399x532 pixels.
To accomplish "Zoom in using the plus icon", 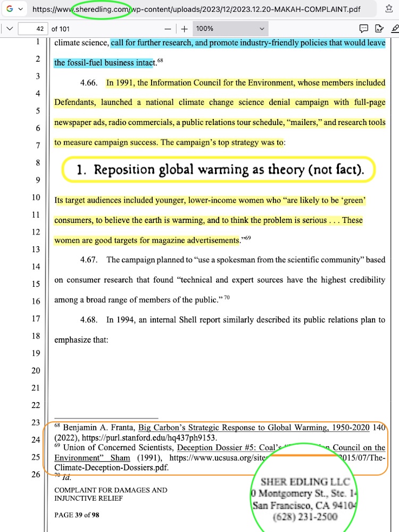I will coord(184,29).
